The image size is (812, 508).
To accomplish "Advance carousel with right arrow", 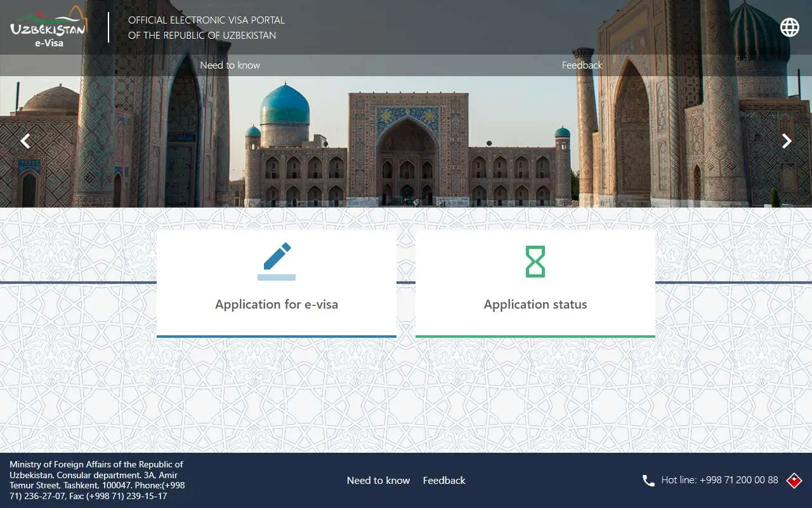I will pos(787,141).
